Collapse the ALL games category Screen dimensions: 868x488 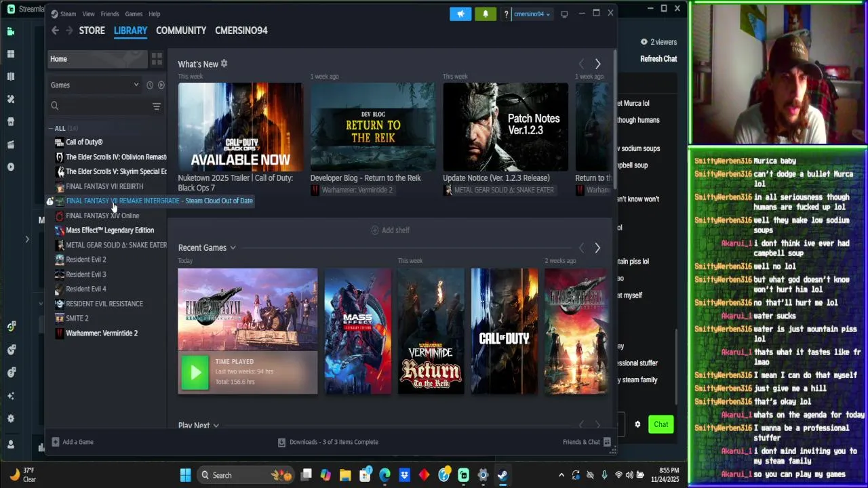[51, 128]
